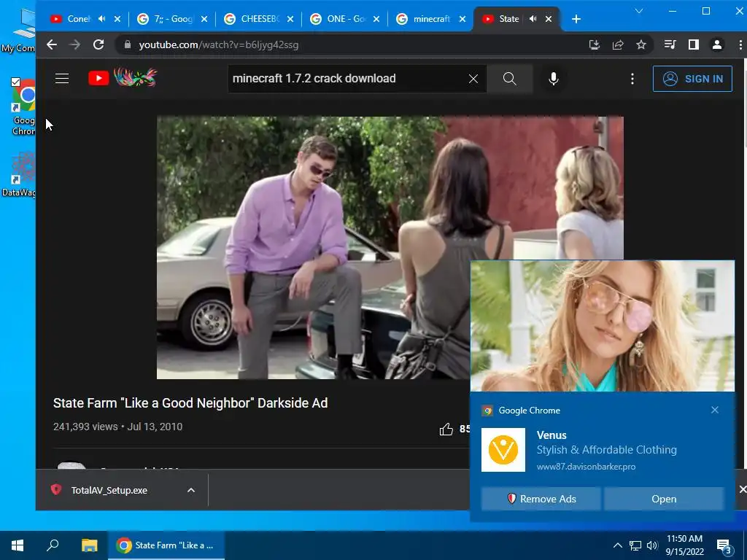The image size is (747, 560).
Task: Click the '241,393 views' text
Action: [x=85, y=427]
